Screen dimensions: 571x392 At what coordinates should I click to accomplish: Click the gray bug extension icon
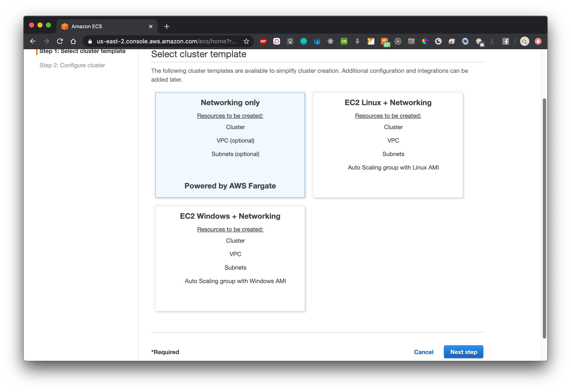[357, 41]
